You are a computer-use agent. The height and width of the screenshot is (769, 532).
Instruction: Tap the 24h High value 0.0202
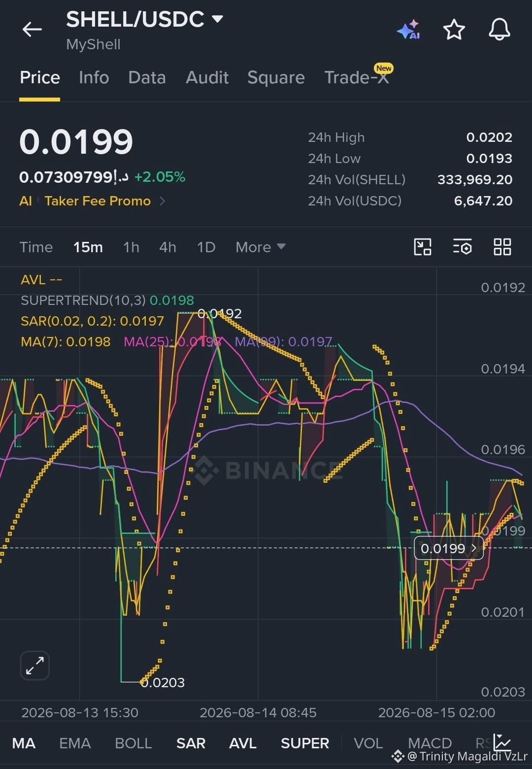click(489, 137)
